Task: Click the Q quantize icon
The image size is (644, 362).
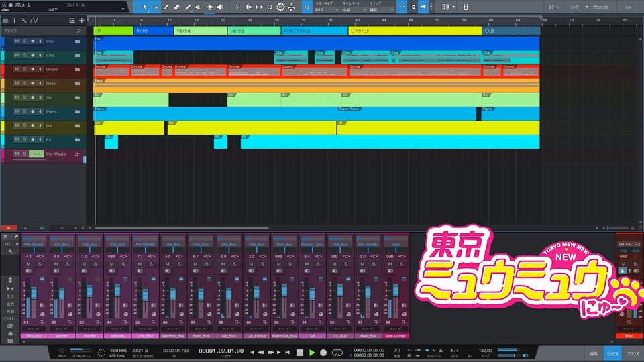Action: point(270,7)
